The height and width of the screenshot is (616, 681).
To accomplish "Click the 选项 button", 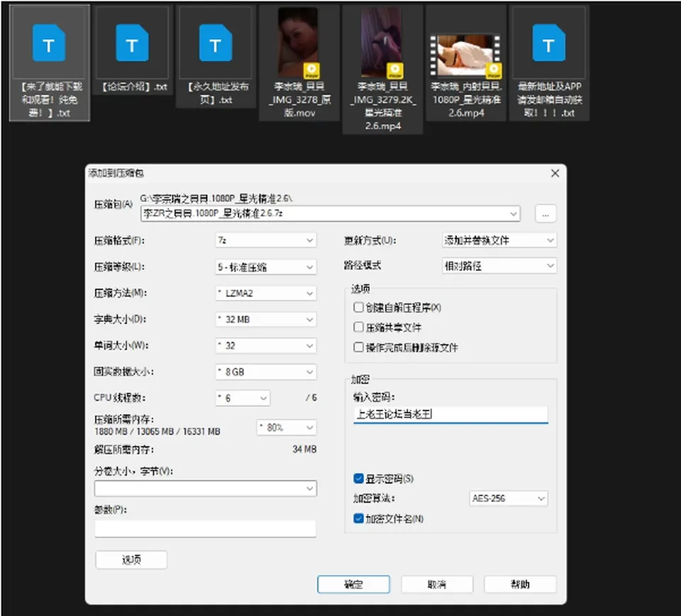I will pyautogui.click(x=131, y=559).
